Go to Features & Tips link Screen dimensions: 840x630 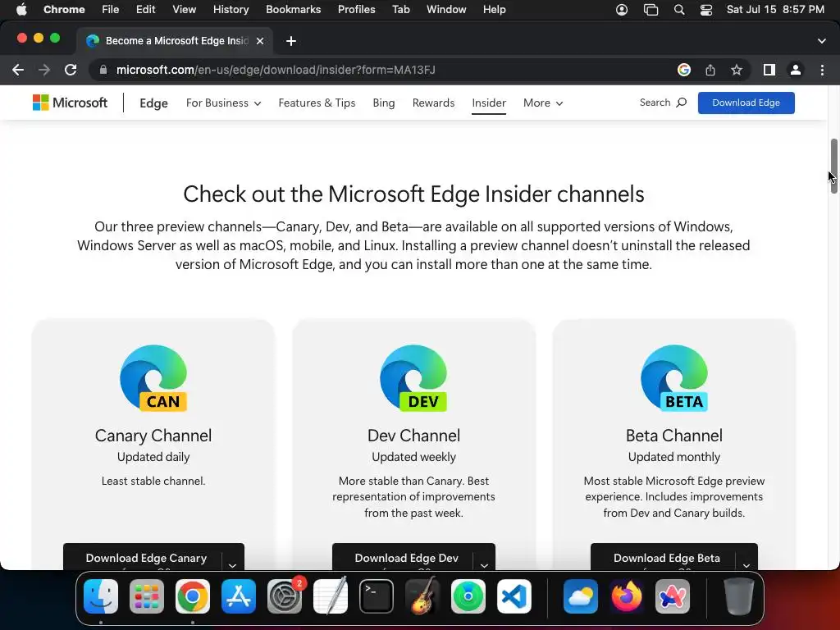[x=317, y=103]
